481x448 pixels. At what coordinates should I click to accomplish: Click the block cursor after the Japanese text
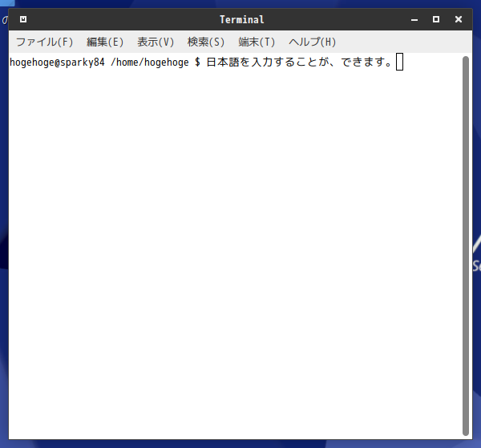coord(399,62)
